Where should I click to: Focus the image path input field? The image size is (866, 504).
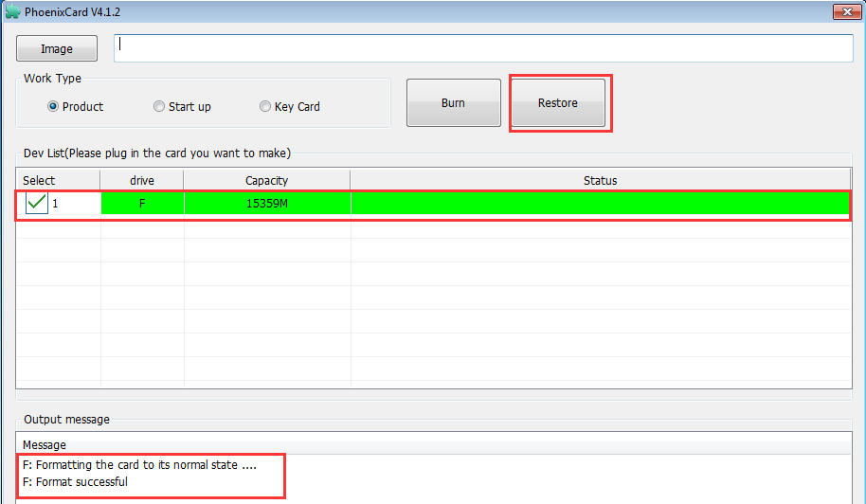coord(483,48)
